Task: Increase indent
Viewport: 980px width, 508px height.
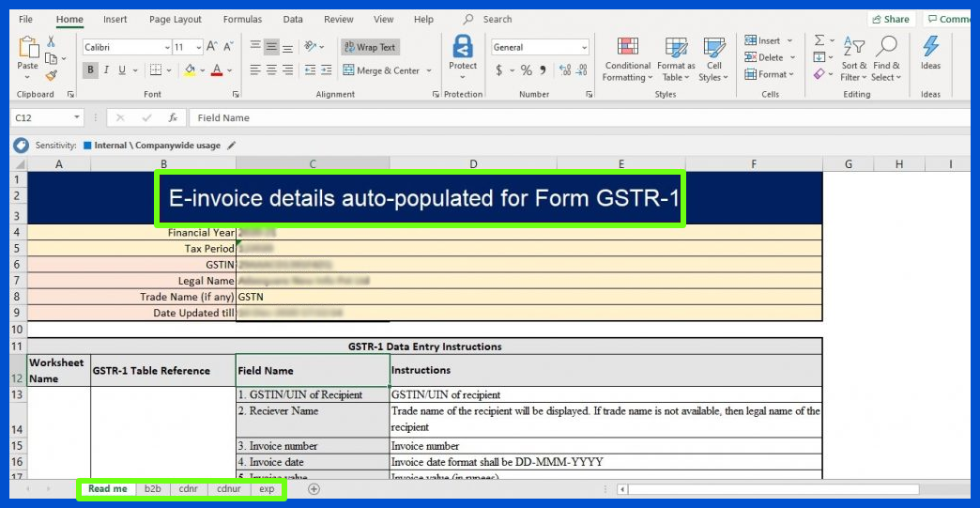Action: click(327, 70)
